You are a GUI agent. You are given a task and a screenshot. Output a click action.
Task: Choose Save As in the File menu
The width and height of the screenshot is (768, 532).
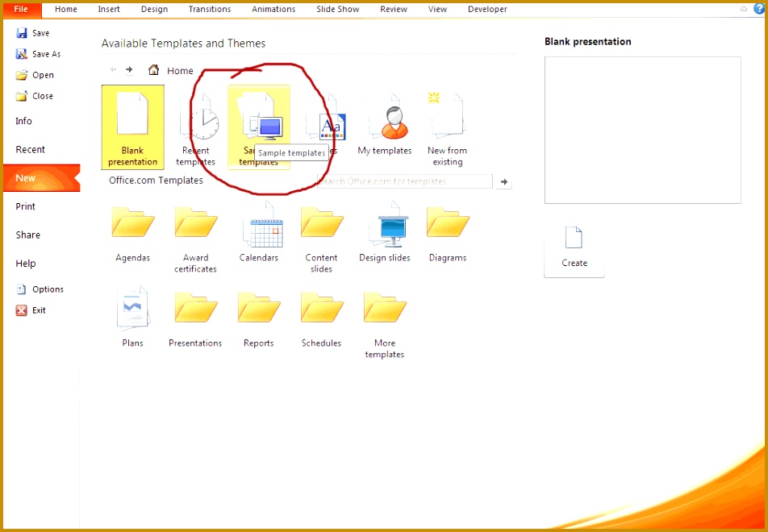click(38, 54)
